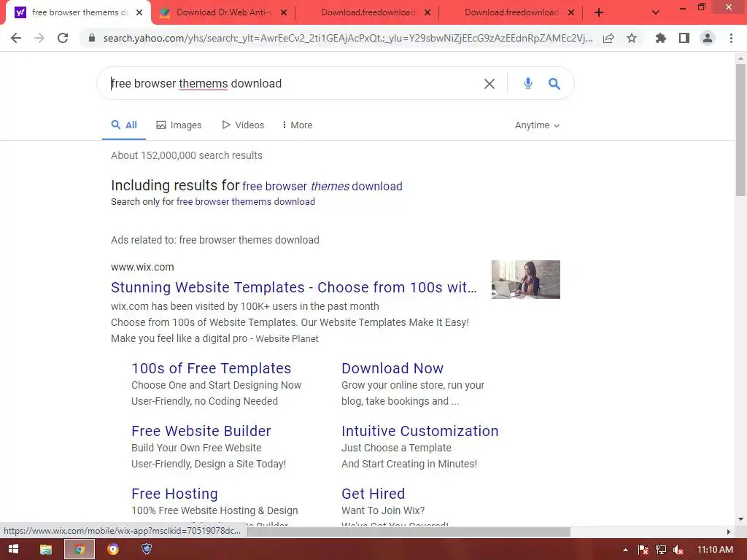Open the corrected 'free browser themes download' link
Screen dimensions: 747x560
(x=322, y=186)
